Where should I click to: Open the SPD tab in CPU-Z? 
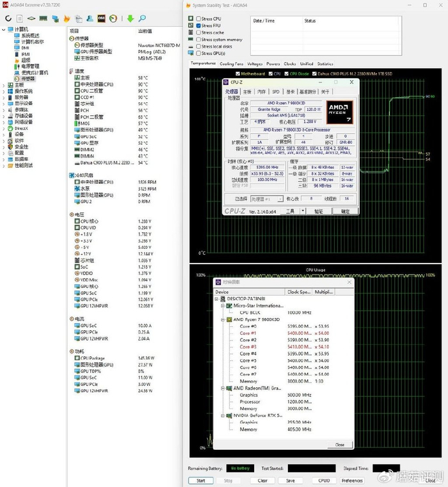(276, 92)
